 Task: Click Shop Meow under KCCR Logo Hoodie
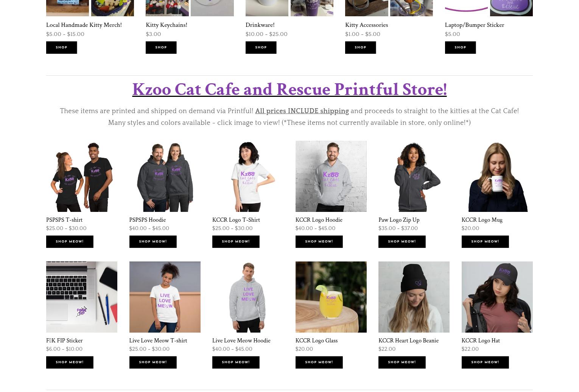[319, 241]
